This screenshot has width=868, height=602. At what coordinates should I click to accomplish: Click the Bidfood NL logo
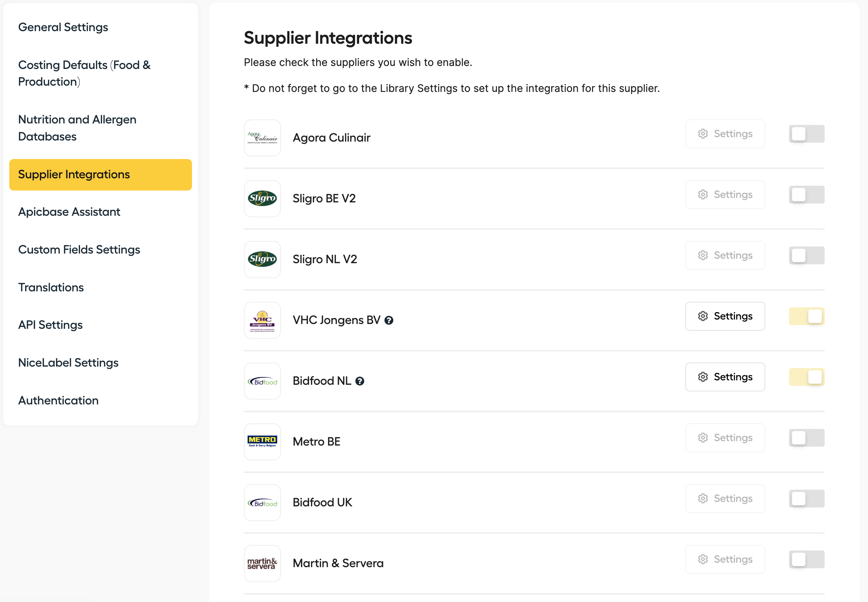(262, 381)
